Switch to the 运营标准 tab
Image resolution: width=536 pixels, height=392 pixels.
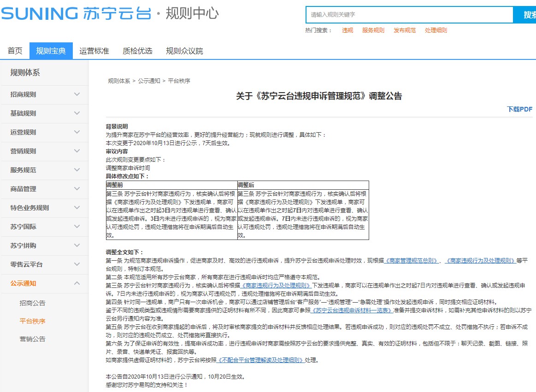(94, 51)
